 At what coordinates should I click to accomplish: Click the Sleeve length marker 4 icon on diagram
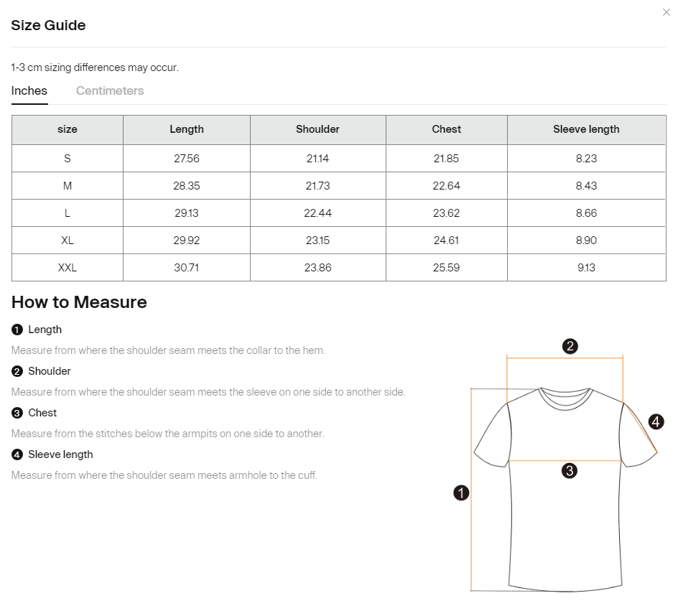(x=654, y=422)
